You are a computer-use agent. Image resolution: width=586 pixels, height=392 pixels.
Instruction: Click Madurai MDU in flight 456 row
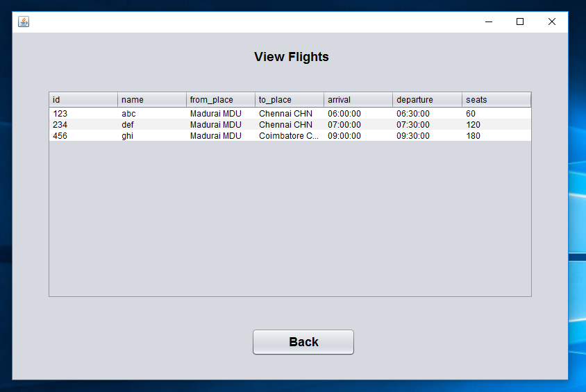[221, 136]
